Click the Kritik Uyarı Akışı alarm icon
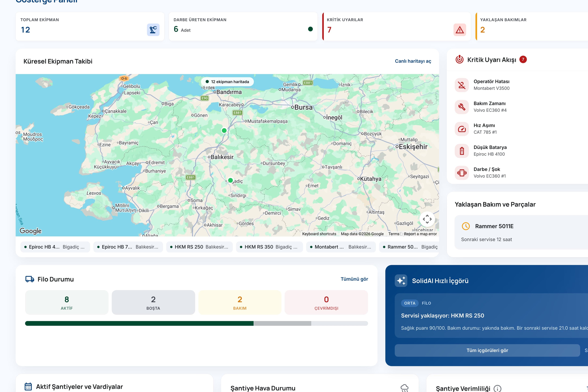The height and width of the screenshot is (392, 588). point(459,59)
